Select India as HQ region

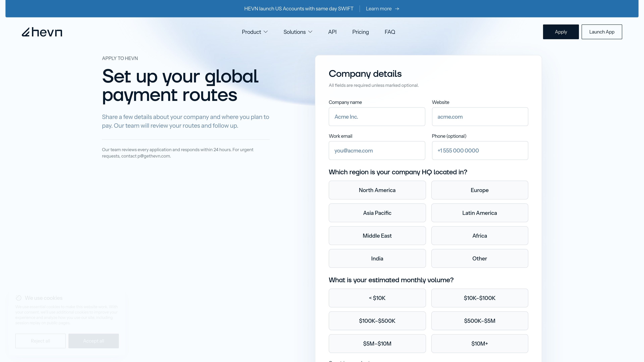click(377, 258)
